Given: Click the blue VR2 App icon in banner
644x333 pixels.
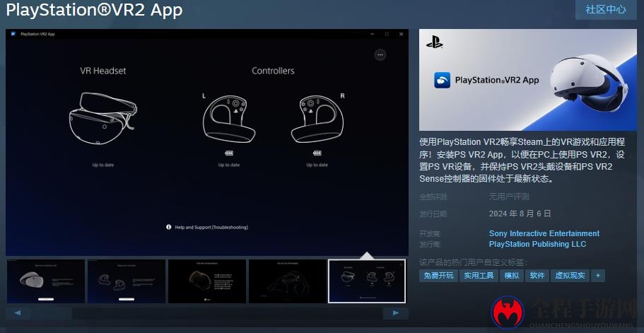Looking at the screenshot, I should (x=443, y=80).
